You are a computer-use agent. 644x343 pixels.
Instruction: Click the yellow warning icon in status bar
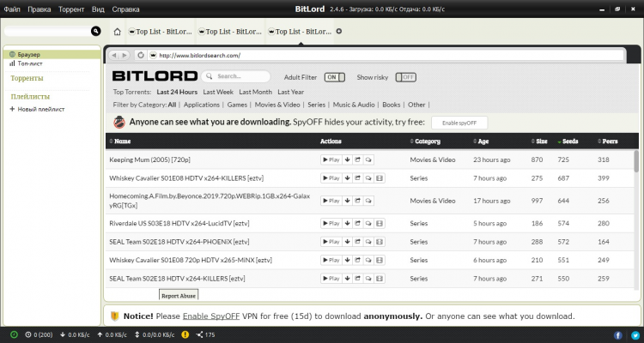[185, 334]
